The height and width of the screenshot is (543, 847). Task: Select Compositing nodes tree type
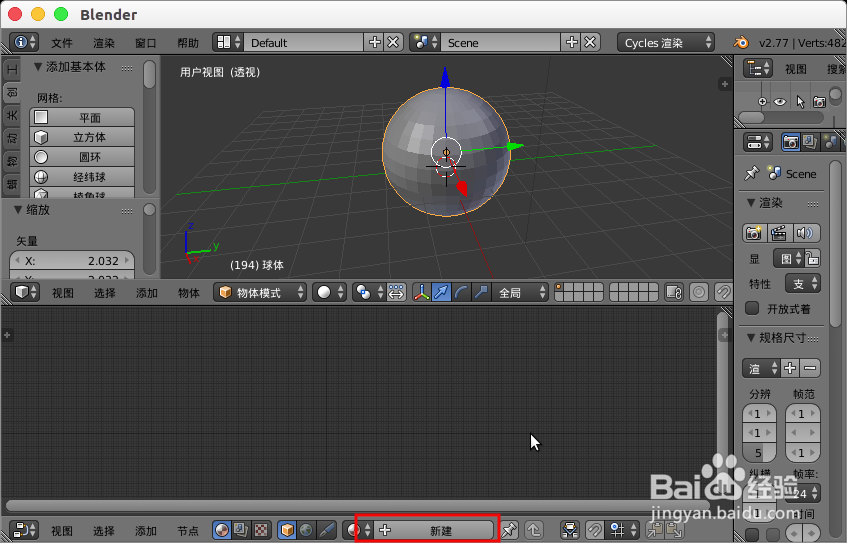tap(241, 531)
